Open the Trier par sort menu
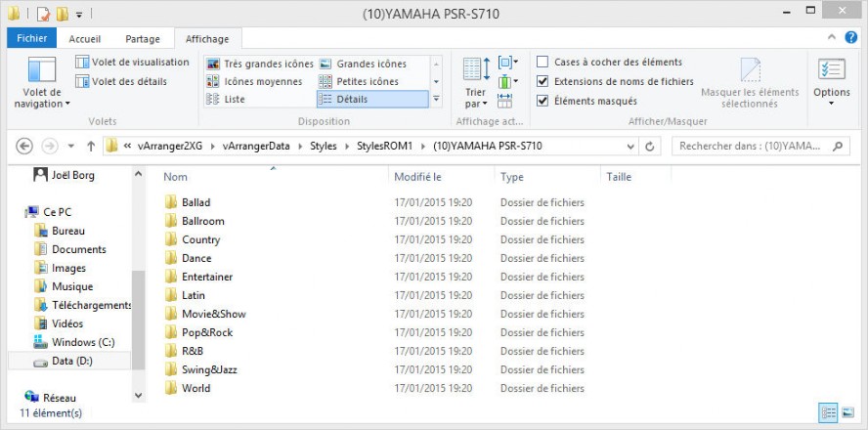The height and width of the screenshot is (430, 868). click(476, 83)
